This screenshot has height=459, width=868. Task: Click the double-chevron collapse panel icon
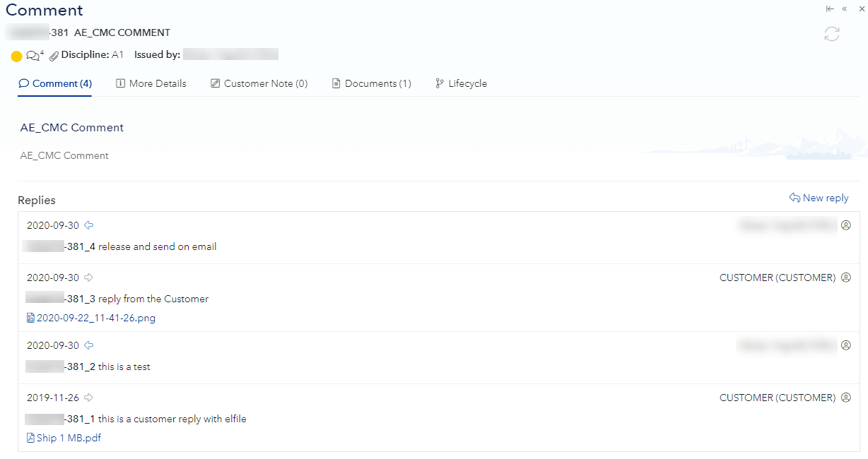(845, 9)
